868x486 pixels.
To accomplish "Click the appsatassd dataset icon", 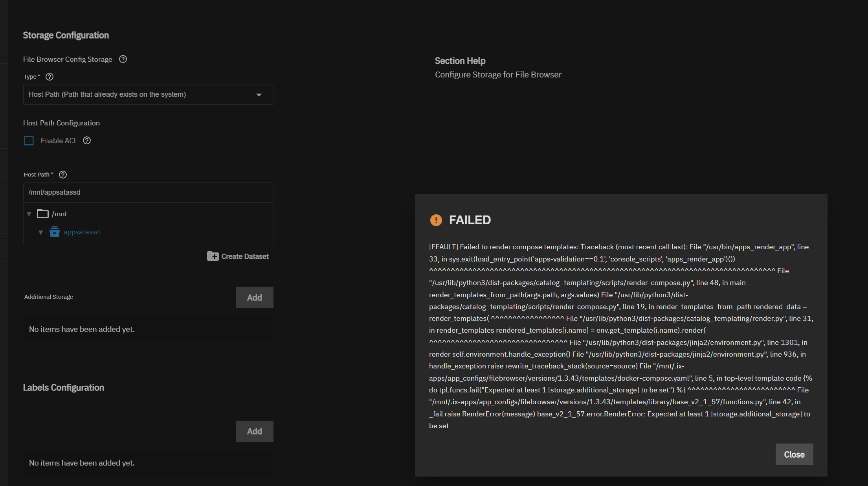I will coord(55,232).
